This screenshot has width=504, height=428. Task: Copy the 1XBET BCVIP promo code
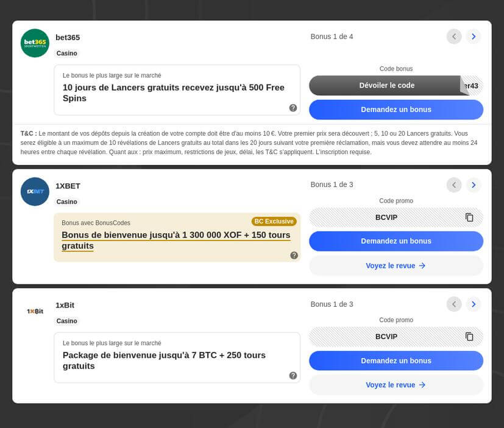[469, 217]
